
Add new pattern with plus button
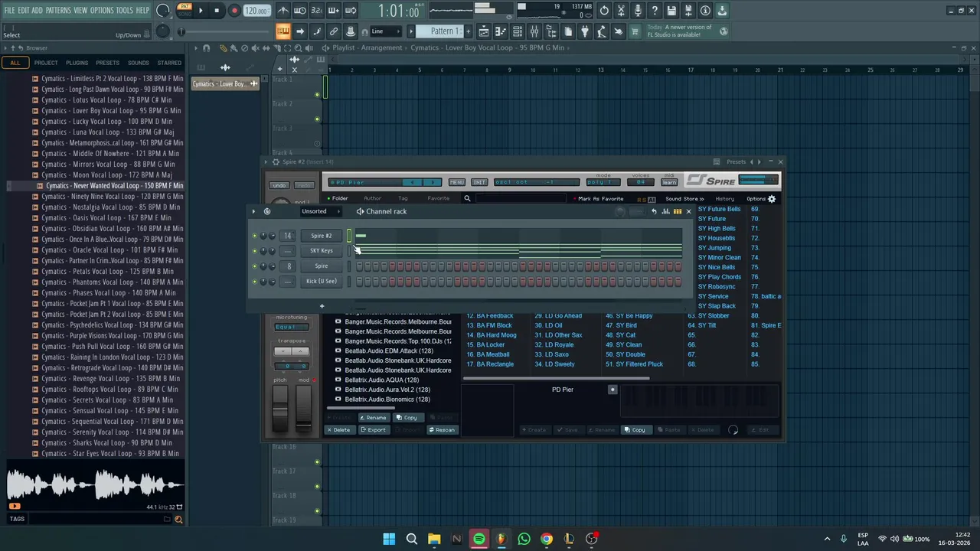click(468, 31)
